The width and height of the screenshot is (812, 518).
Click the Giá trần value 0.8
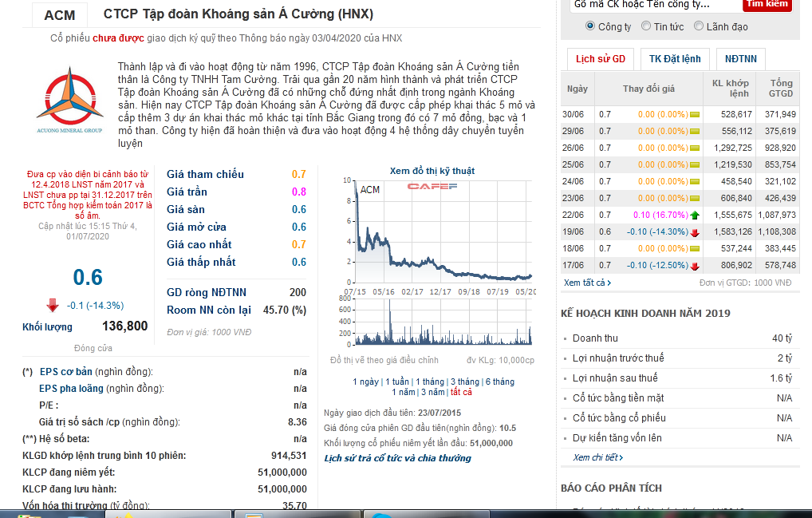coord(299,192)
